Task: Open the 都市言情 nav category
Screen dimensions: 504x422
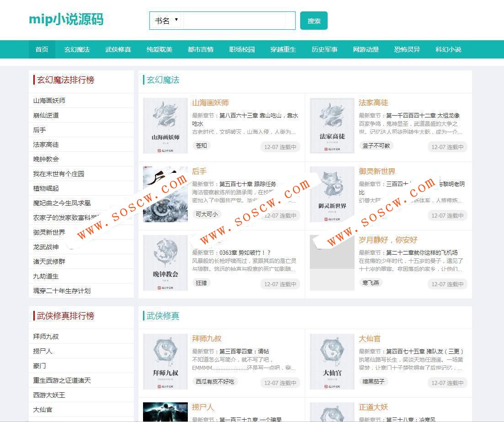Action: (x=201, y=49)
